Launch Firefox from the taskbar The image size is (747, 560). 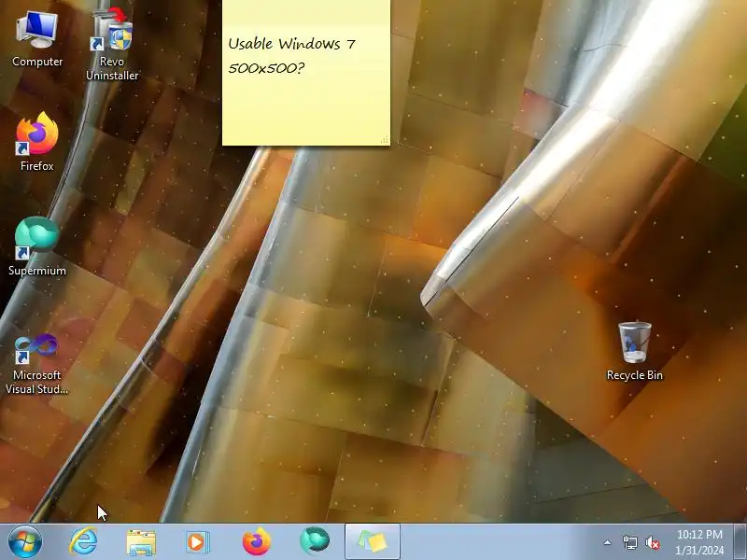[x=256, y=542]
